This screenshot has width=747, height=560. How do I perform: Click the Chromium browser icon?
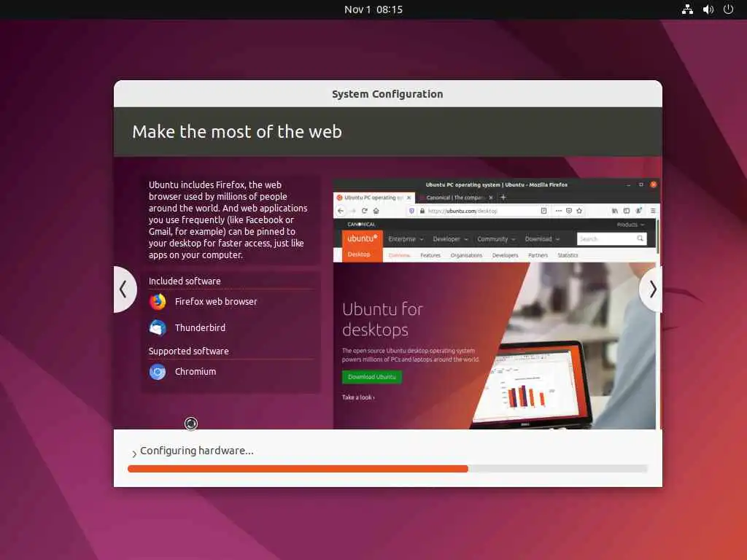click(x=158, y=372)
